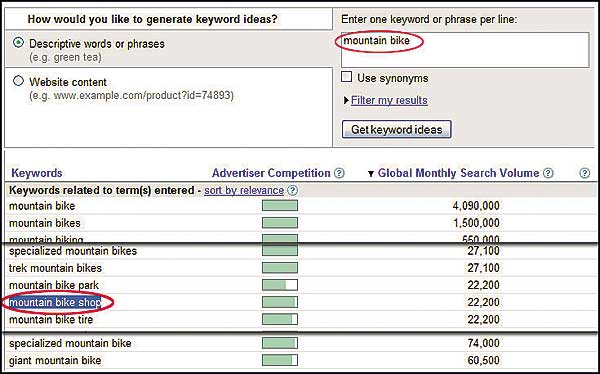Click the keyword 'mountain bikes'
This screenshot has height=374, width=600.
(44, 223)
